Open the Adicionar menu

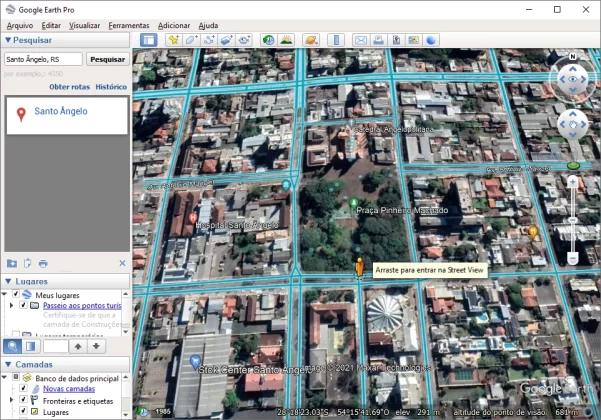click(174, 25)
